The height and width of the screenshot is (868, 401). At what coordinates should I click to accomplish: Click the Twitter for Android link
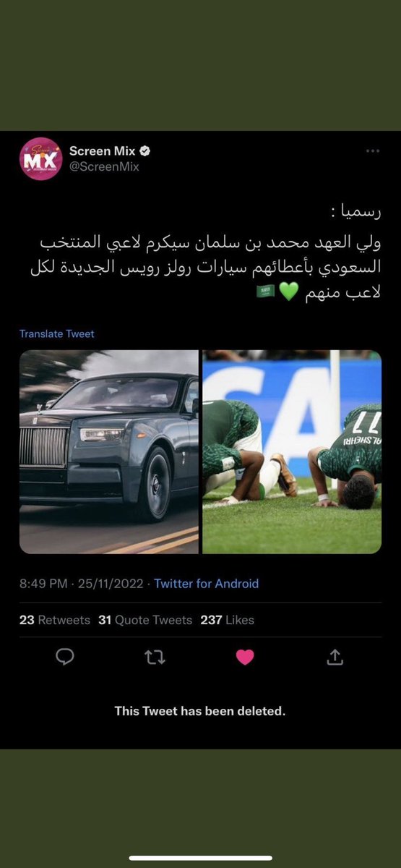(207, 583)
